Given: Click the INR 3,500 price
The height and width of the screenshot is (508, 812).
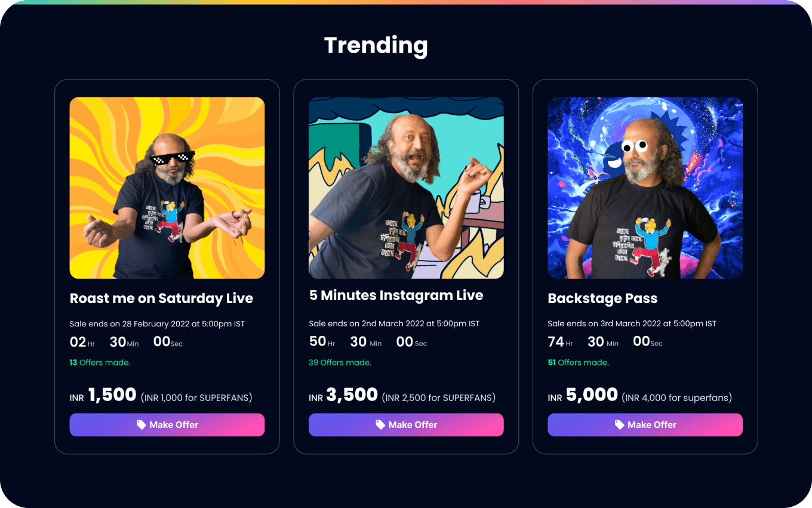Looking at the screenshot, I should pyautogui.click(x=343, y=395).
